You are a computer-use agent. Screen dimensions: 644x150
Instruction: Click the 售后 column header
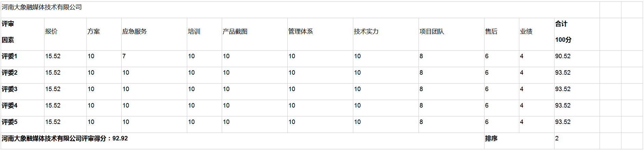click(x=491, y=32)
